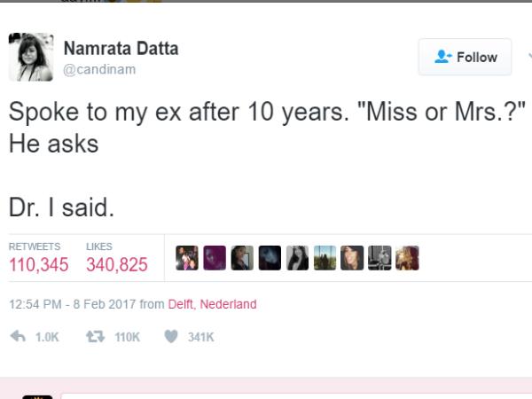Expand the chevron menu beside Follow
Screen dimensions: 532x399
[528, 56]
